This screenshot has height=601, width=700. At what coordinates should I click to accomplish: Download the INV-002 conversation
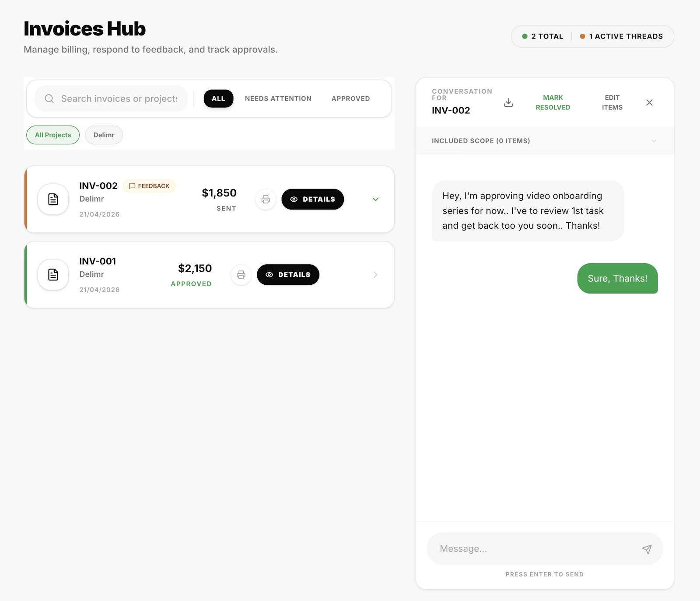click(508, 102)
